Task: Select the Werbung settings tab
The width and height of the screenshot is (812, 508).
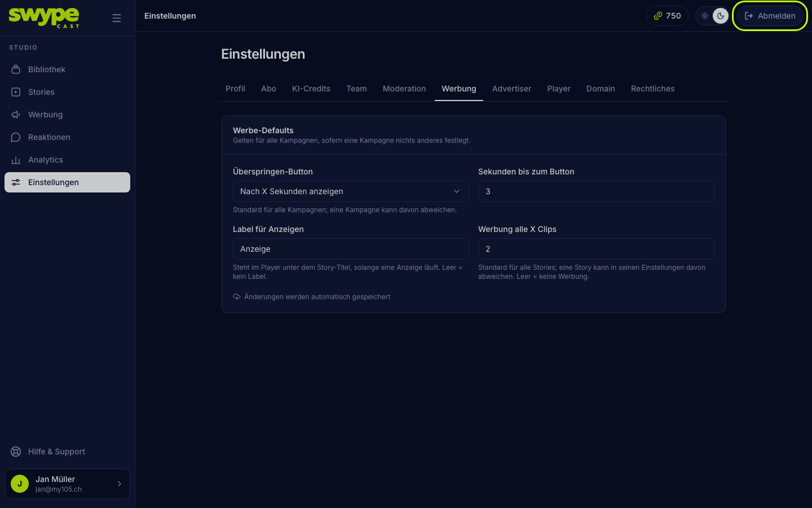Action: pos(459,89)
